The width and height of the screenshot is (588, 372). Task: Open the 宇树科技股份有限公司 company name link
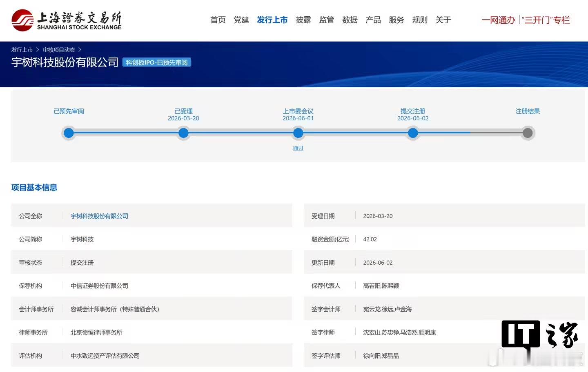pyautogui.click(x=99, y=216)
